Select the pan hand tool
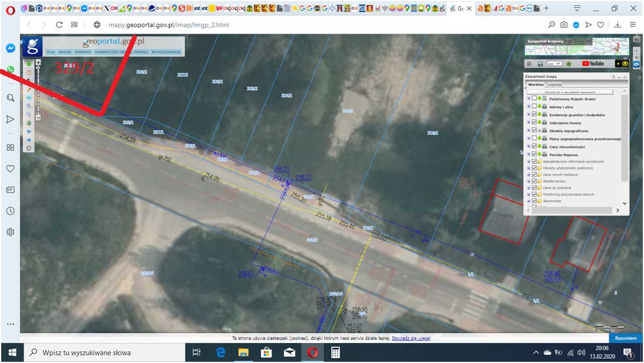 pos(29,73)
